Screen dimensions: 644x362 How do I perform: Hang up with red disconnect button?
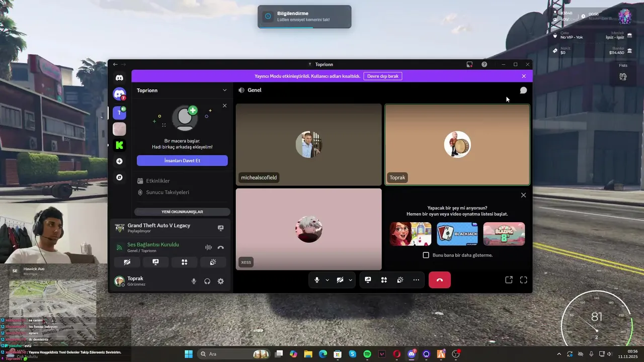point(440,280)
